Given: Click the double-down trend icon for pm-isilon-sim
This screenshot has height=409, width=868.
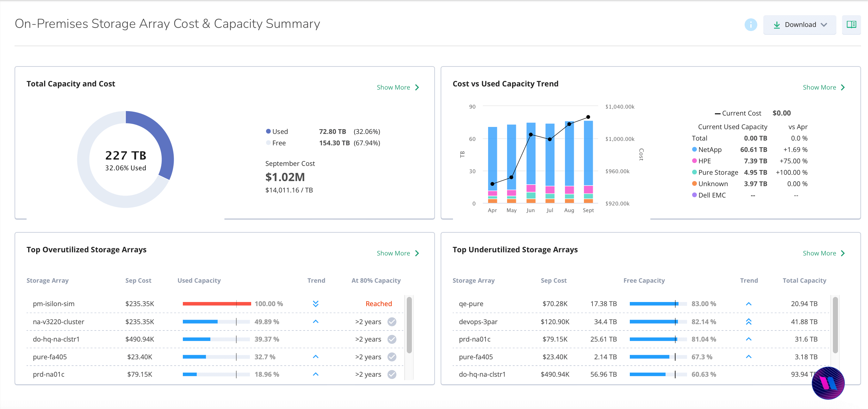Looking at the screenshot, I should click(x=315, y=304).
